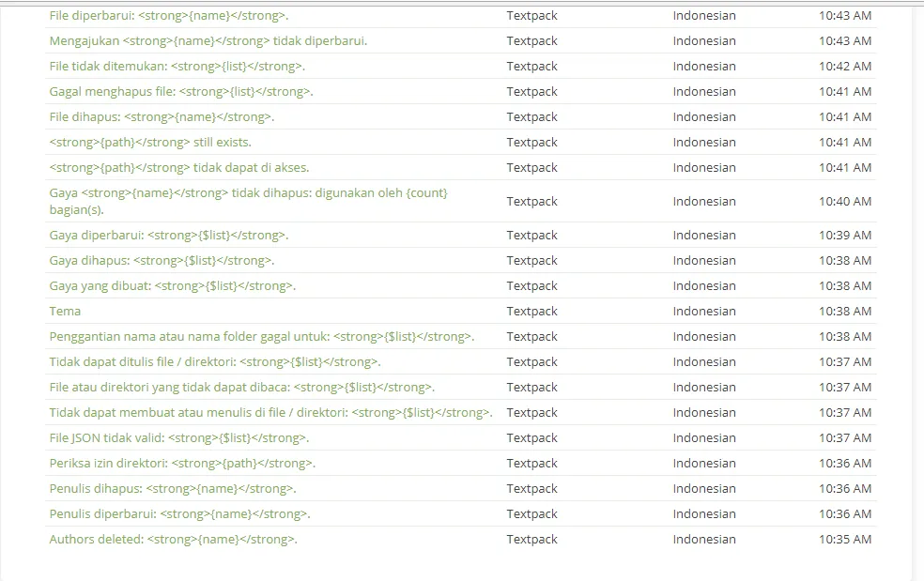Click Indonesian cell in 'Tema' row
The width and height of the screenshot is (924, 581).
[704, 312]
